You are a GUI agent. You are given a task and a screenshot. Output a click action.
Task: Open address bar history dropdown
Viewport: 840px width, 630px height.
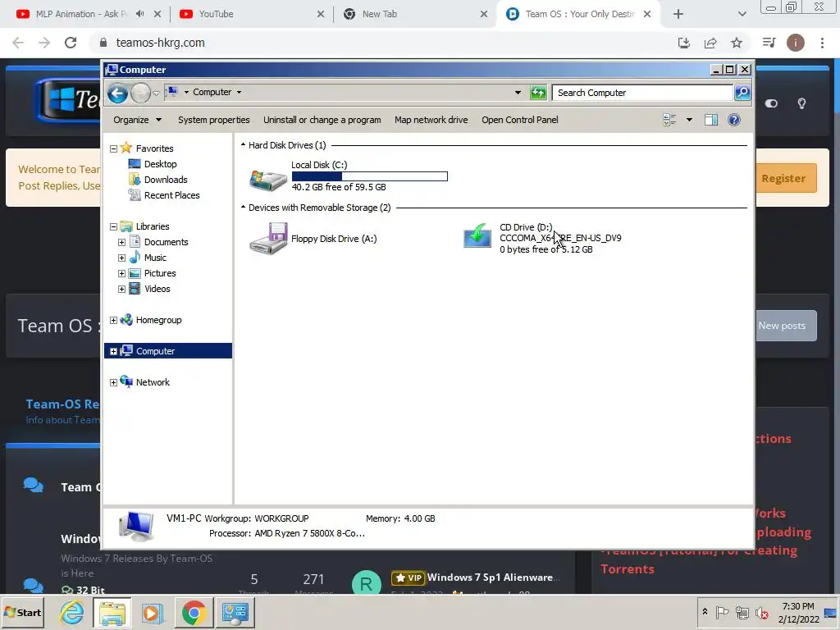(518, 93)
